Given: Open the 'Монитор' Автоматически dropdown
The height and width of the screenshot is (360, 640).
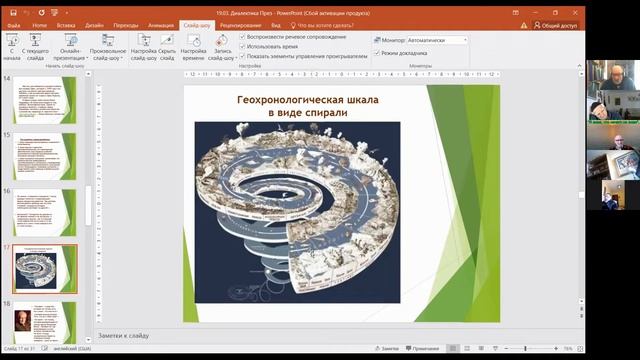Looking at the screenshot, I should click(437, 40).
